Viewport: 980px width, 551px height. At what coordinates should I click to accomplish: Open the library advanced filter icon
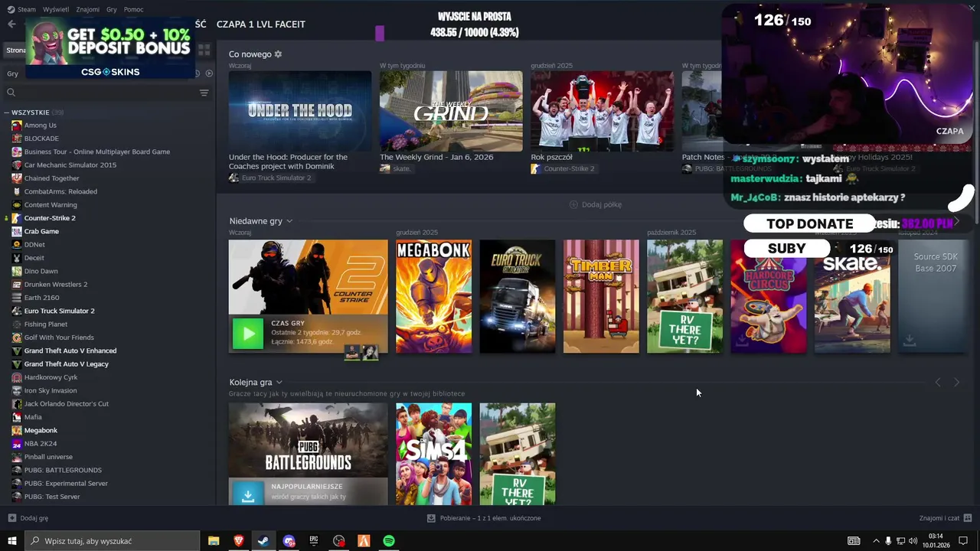[x=204, y=93]
